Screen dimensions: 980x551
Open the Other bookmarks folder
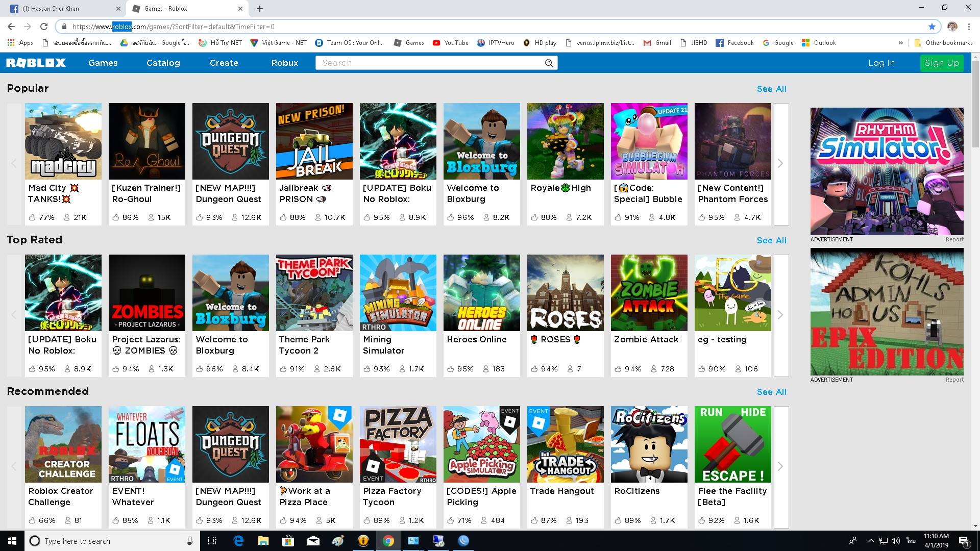coord(943,43)
